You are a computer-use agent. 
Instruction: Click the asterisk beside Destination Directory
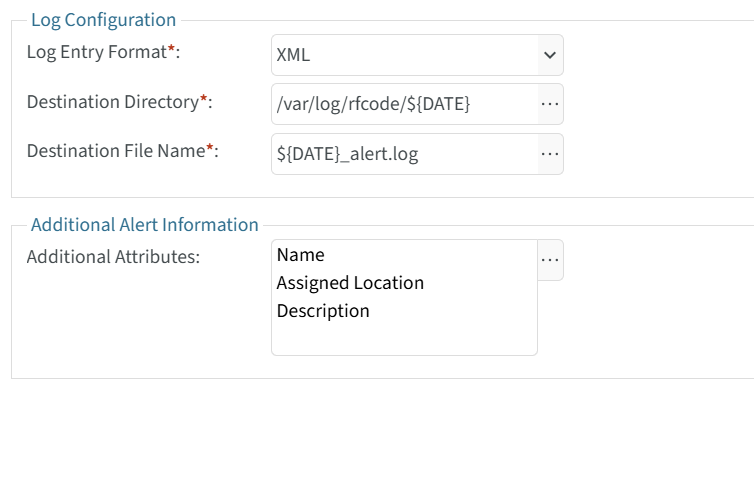point(204,100)
